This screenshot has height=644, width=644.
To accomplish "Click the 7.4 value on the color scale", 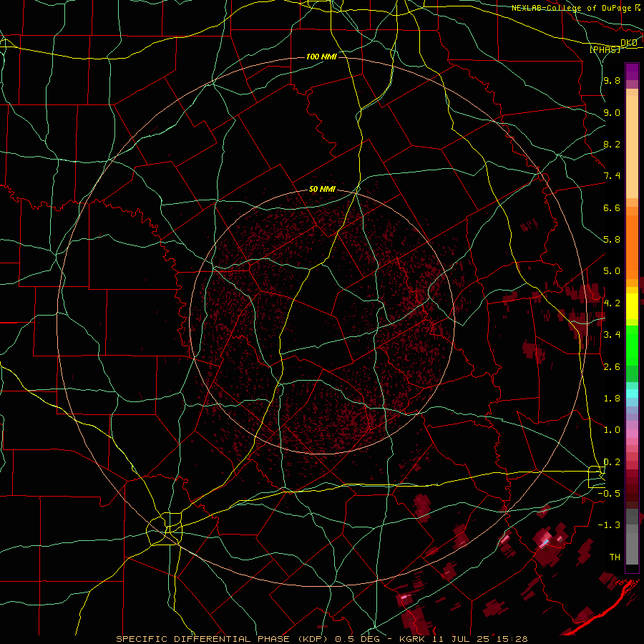I will click(x=612, y=176).
